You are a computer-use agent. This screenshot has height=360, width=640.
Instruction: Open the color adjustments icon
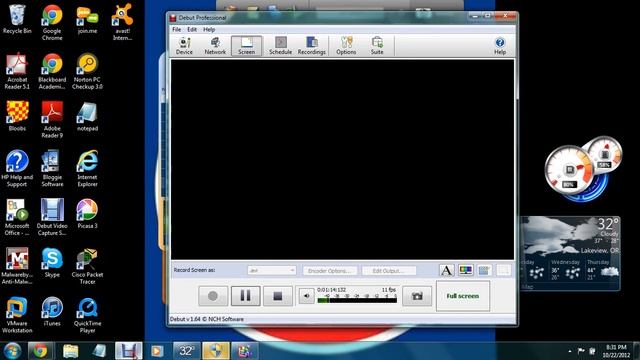point(465,270)
